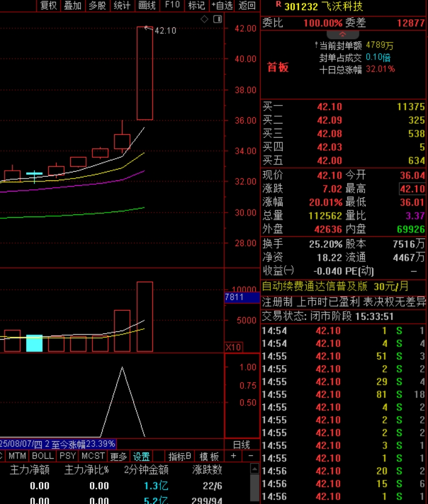Select the 指标B tab

[x=180, y=456]
